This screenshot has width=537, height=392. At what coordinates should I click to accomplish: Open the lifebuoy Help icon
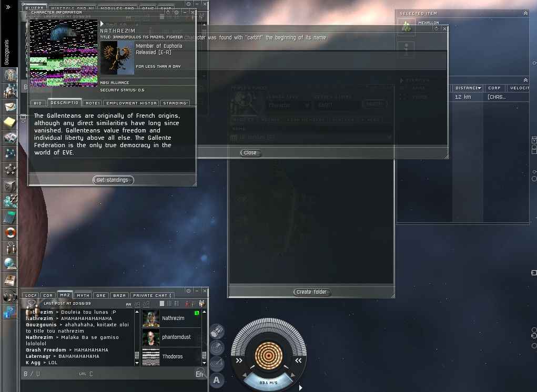point(10,233)
